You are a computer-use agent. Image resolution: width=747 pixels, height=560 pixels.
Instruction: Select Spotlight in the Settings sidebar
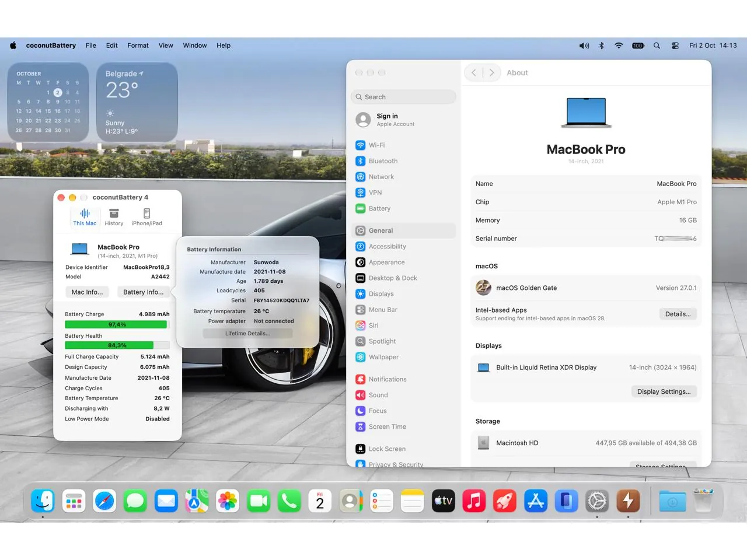[x=404, y=341]
